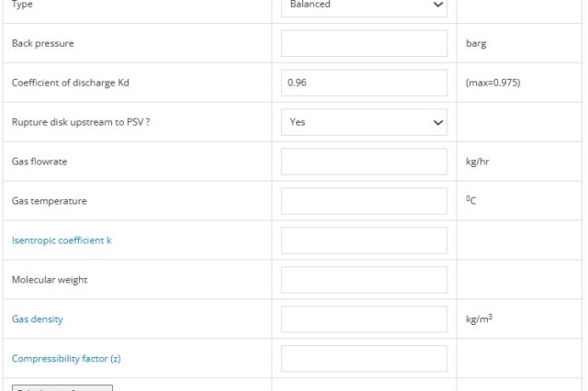Screen dimensions: 588x391
Task: Click the Gas density input field
Action: pos(364,319)
